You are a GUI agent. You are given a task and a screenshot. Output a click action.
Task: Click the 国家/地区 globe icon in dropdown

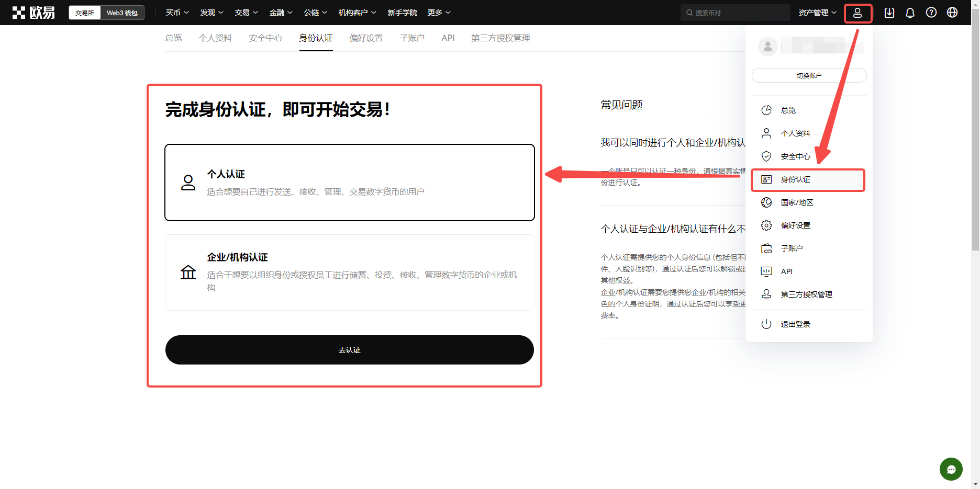point(766,202)
